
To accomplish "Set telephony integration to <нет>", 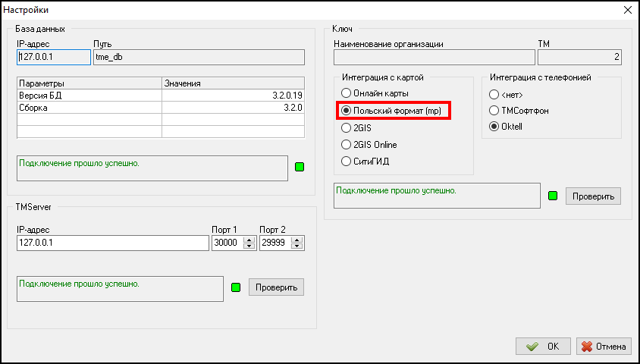I will point(494,94).
